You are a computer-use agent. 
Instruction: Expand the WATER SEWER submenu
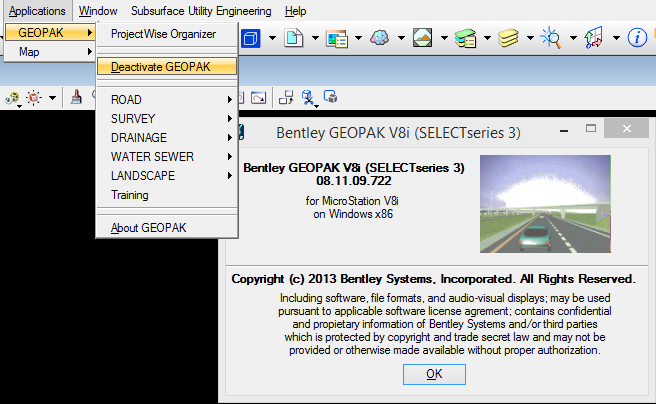167,157
